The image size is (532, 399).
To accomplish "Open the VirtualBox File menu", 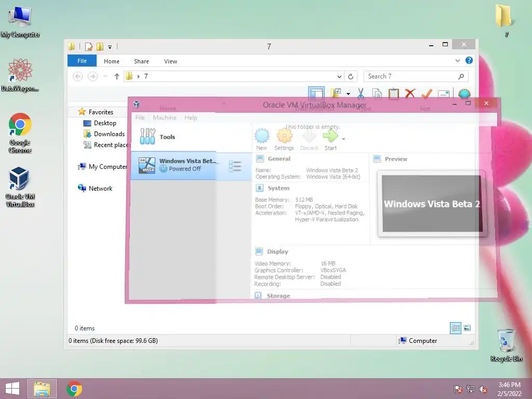I will point(140,117).
